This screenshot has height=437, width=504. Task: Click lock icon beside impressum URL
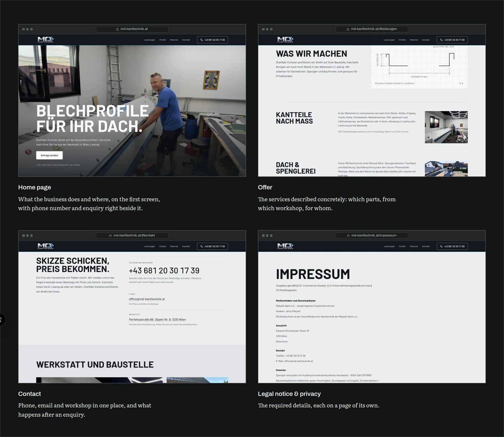pyautogui.click(x=348, y=236)
